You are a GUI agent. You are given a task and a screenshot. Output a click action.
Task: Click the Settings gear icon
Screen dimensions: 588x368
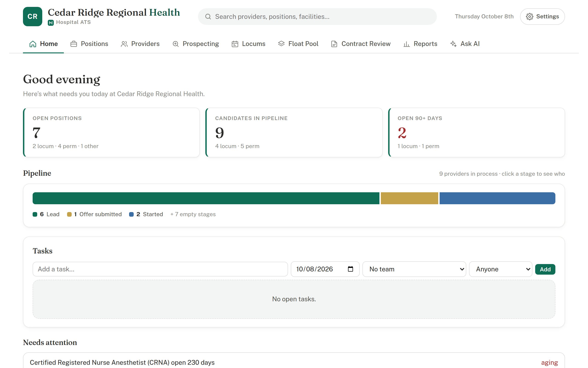(x=529, y=17)
